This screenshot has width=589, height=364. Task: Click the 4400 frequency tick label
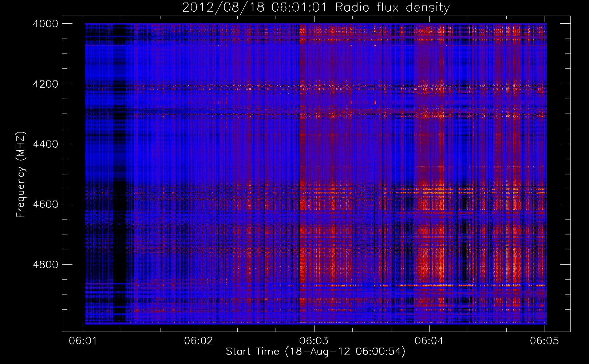46,144
